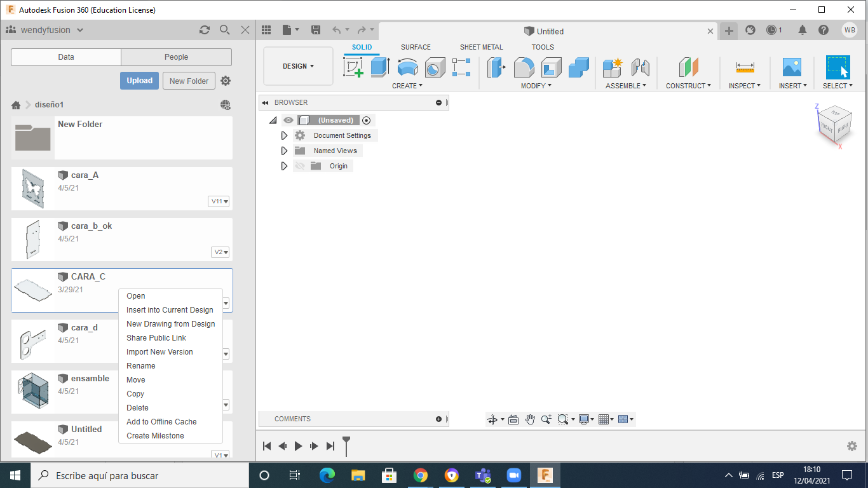The image size is (868, 488).
Task: Switch to the People tab
Action: [176, 57]
